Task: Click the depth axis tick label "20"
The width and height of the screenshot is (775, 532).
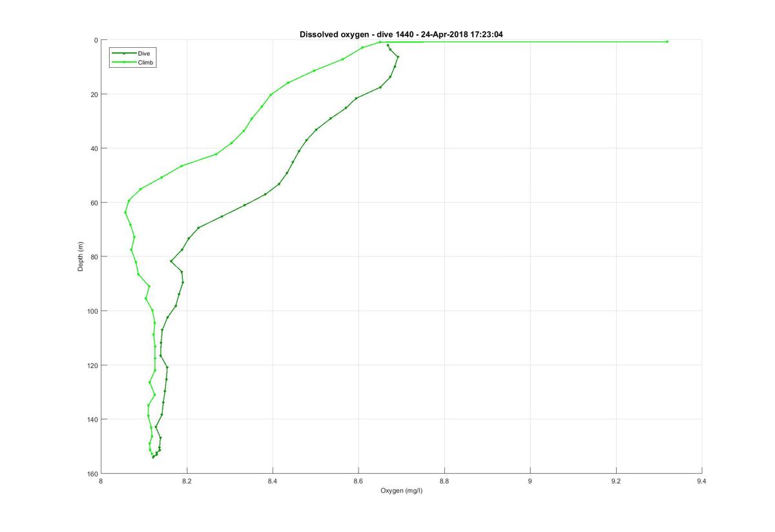Action: click(94, 94)
